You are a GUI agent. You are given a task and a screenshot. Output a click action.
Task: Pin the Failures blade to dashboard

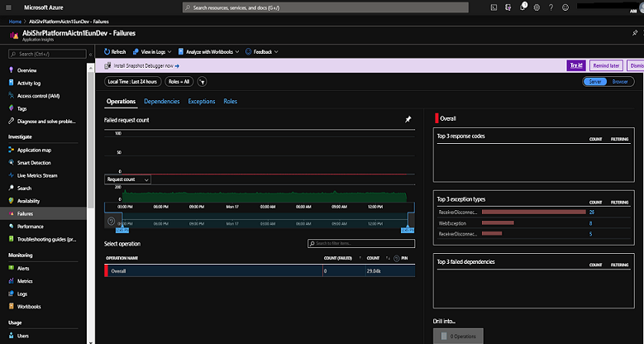click(x=635, y=33)
